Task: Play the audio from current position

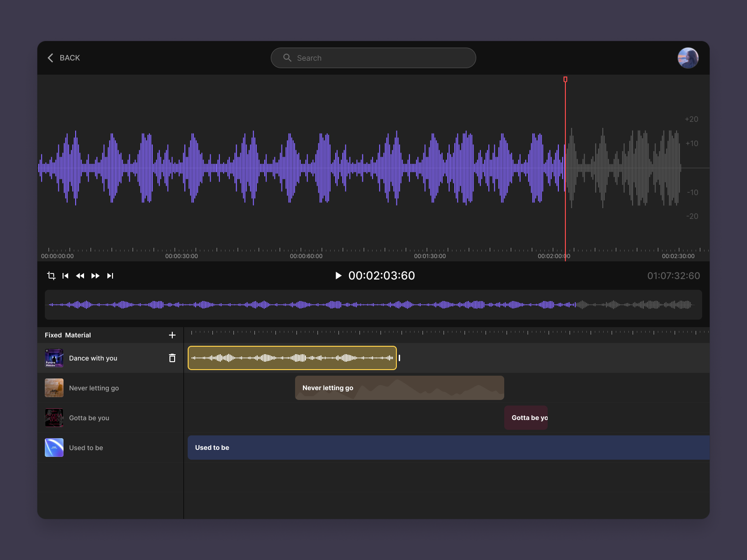Action: click(338, 276)
